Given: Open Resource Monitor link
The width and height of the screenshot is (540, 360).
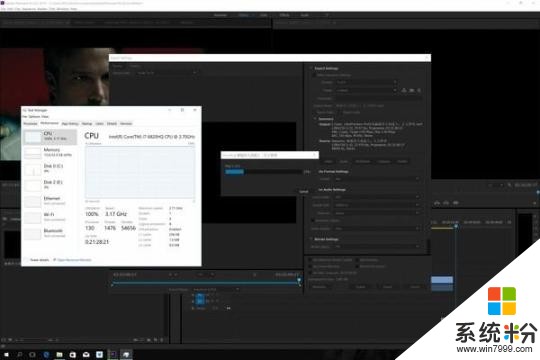Looking at the screenshot, I should (73, 260).
